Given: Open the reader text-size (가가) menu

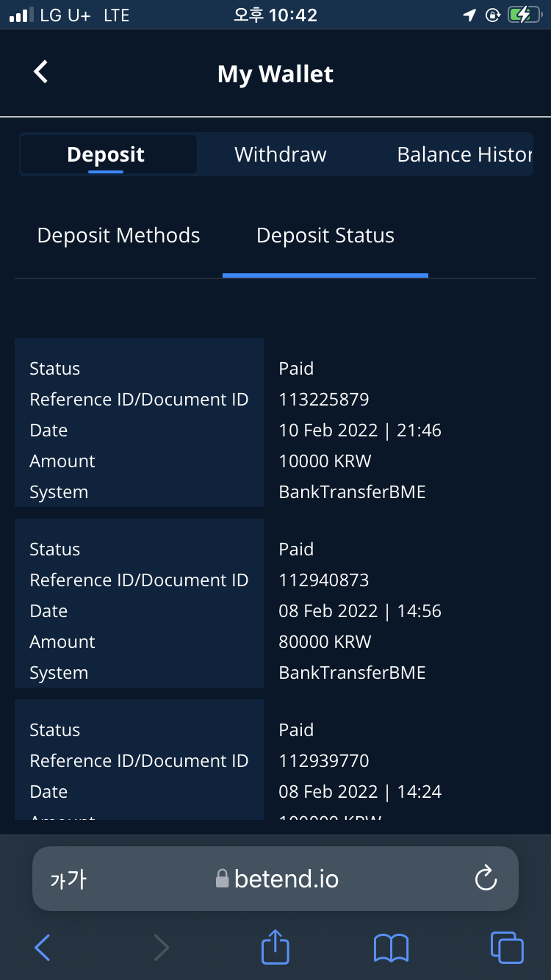Looking at the screenshot, I should [x=68, y=879].
